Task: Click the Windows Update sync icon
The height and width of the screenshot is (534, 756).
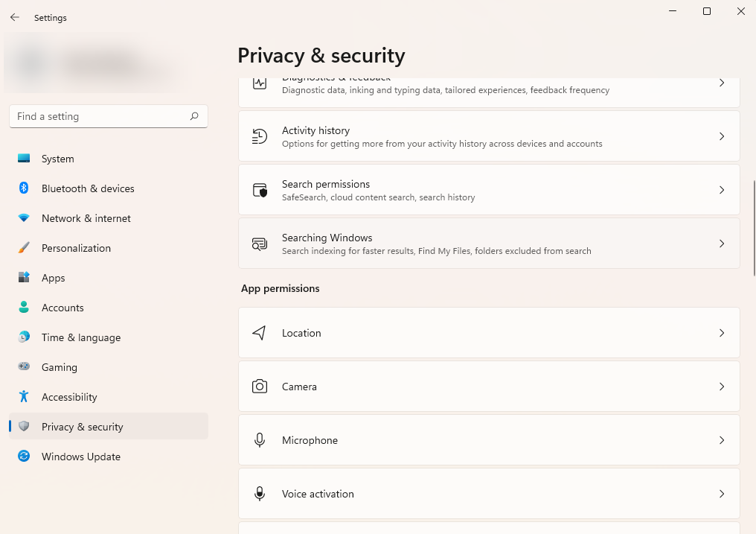Action: tap(24, 457)
